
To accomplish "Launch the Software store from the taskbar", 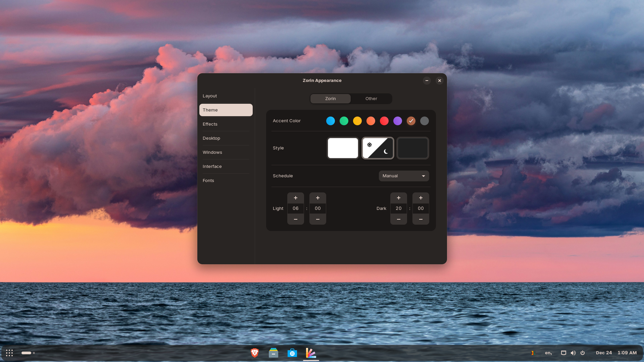I will pos(292,353).
